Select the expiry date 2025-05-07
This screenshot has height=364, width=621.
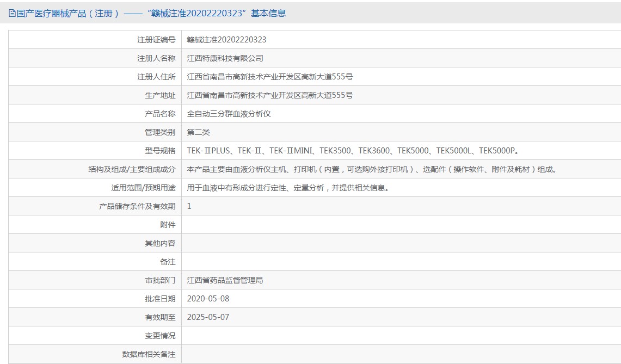(208, 317)
